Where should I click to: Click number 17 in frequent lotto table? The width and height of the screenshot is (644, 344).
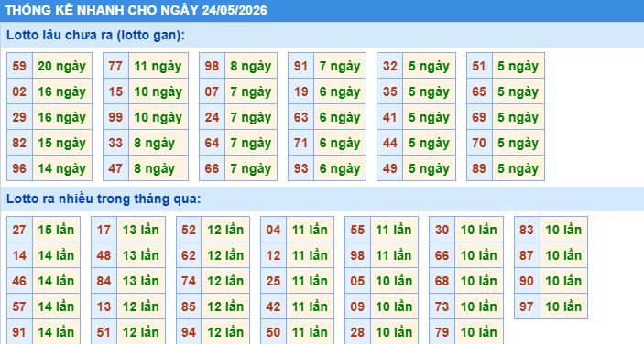pos(104,230)
